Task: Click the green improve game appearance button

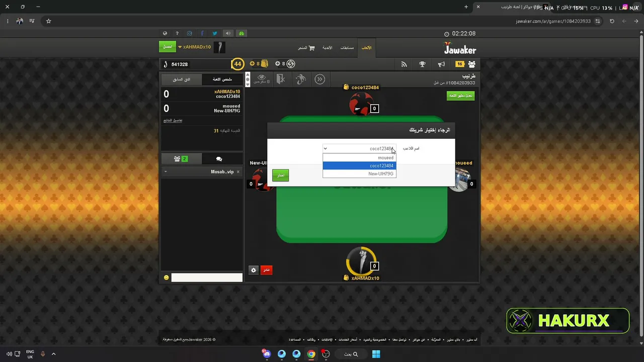Action: pyautogui.click(x=460, y=96)
